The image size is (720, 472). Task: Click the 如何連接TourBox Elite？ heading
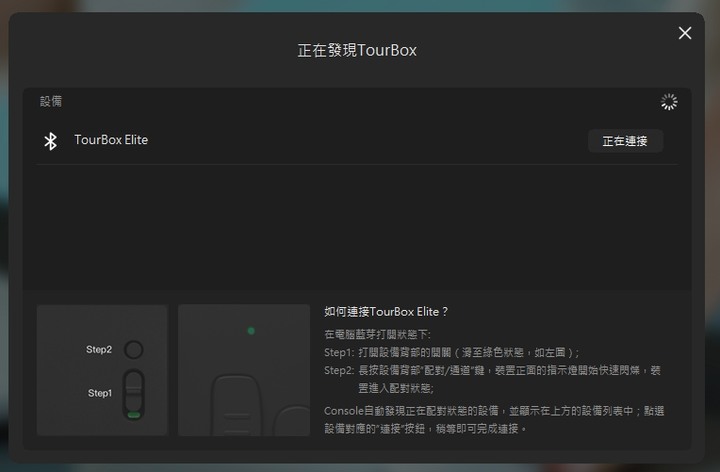point(386,312)
